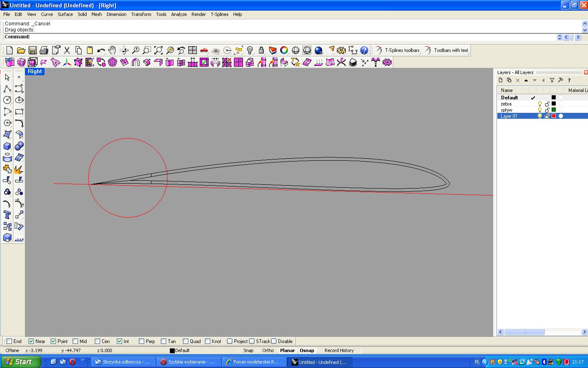
Task: Click the Explode tool icon
Action: pos(18,169)
